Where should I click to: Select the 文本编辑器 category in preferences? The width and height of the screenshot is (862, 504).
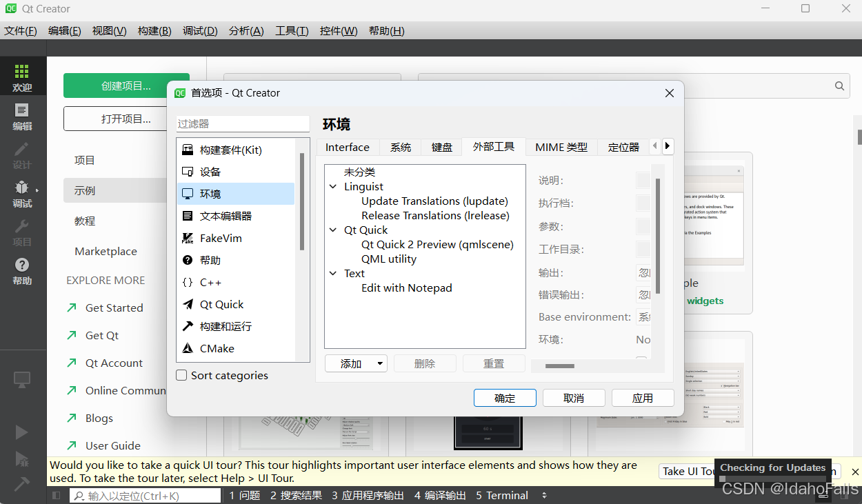[x=236, y=216]
